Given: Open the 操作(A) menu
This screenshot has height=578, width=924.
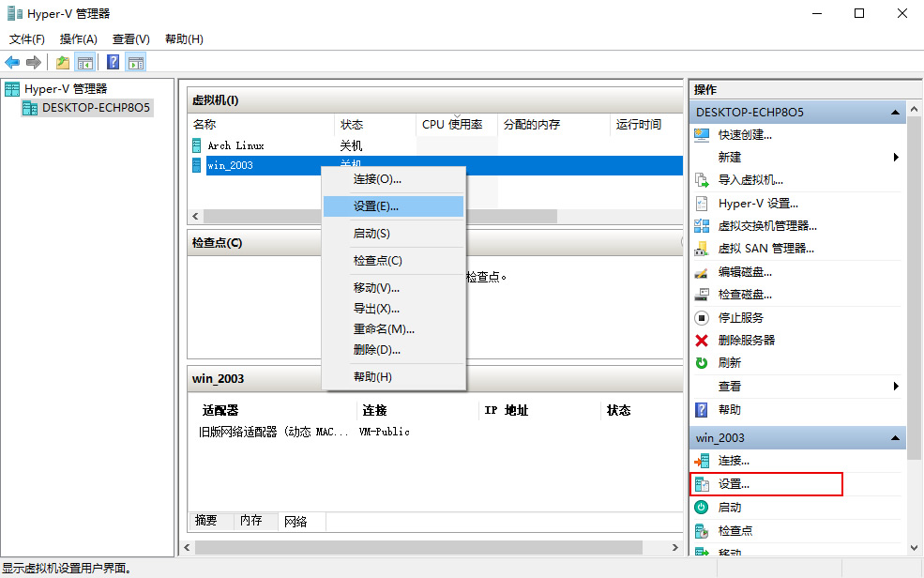Looking at the screenshot, I should [x=79, y=38].
